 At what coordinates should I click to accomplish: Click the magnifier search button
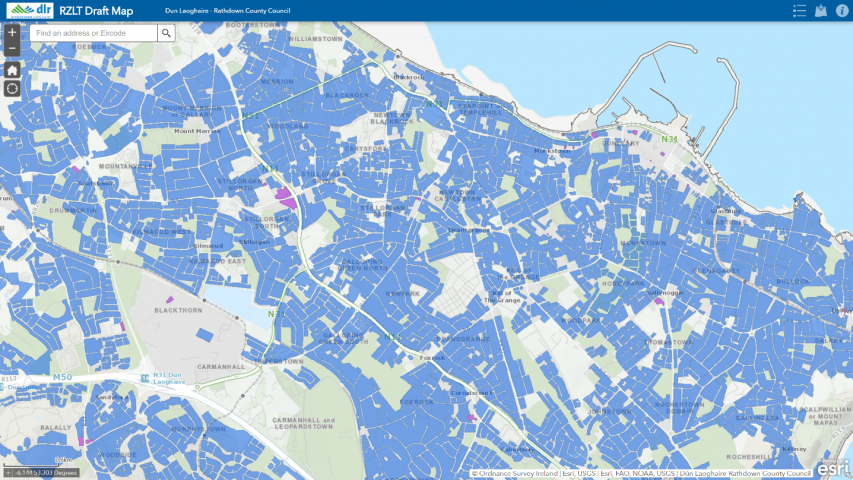tap(166, 33)
